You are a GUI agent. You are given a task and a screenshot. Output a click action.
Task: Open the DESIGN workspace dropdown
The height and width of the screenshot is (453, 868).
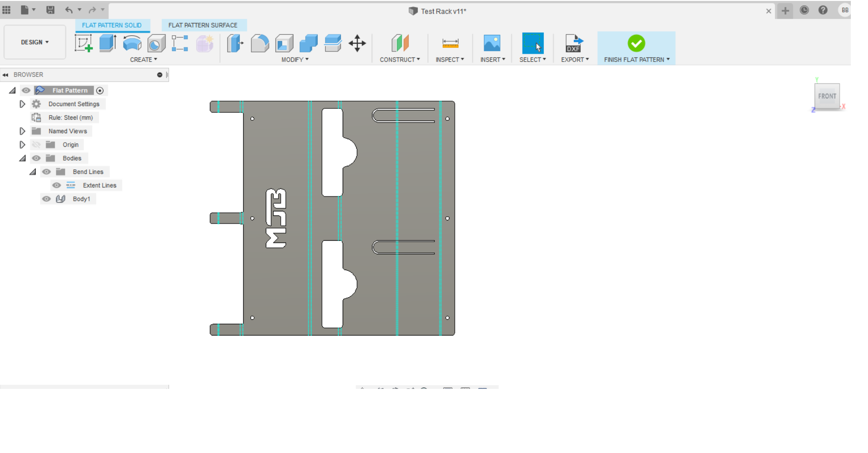35,42
